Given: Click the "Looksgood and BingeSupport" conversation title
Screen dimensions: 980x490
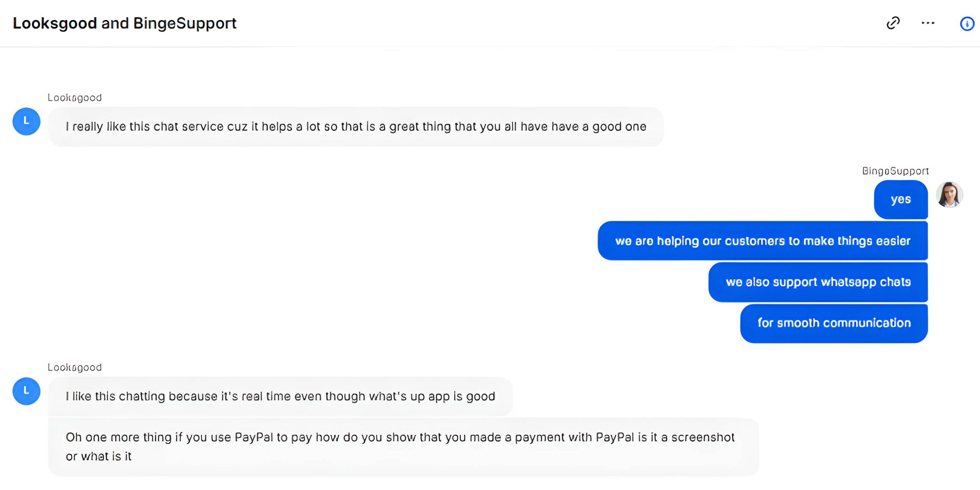Looking at the screenshot, I should (x=125, y=23).
